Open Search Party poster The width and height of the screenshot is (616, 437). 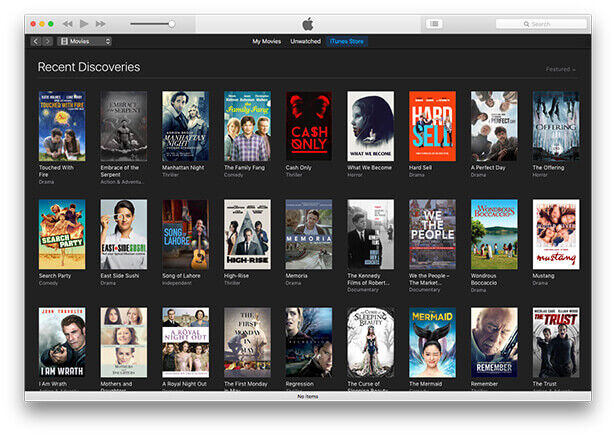click(x=62, y=234)
